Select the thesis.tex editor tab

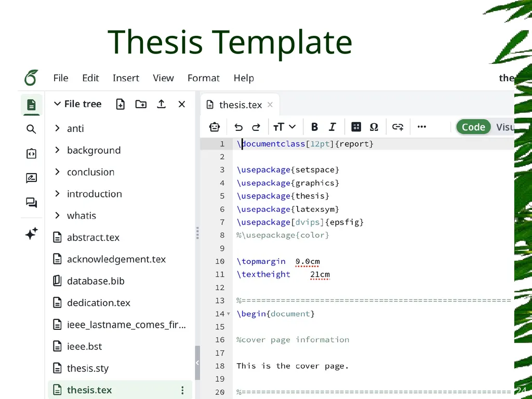click(240, 105)
